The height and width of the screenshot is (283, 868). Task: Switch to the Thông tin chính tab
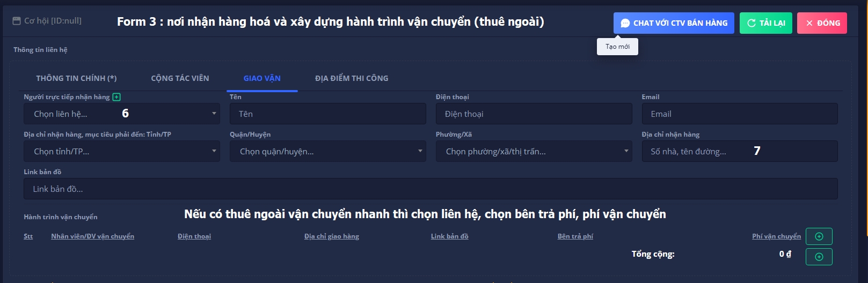click(x=76, y=78)
